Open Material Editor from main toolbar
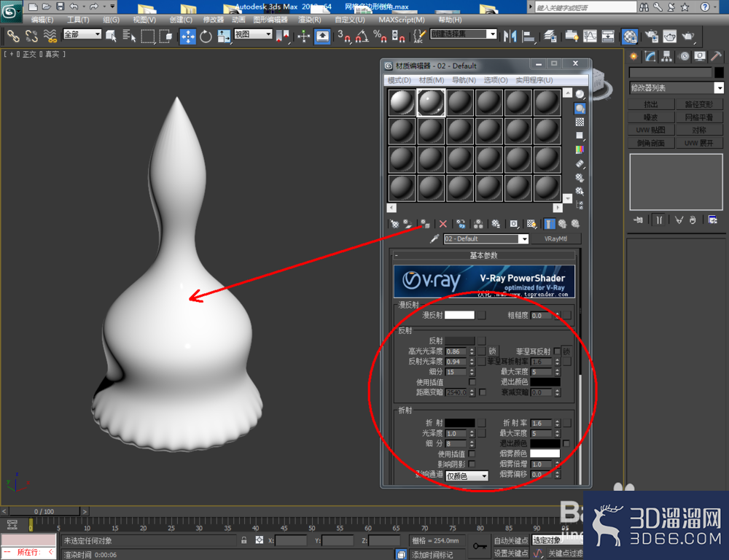 click(630, 36)
